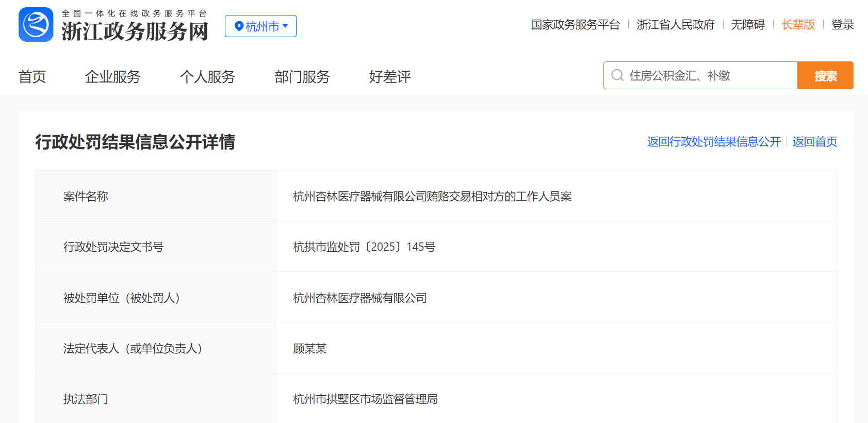This screenshot has width=868, height=423.
Task: Go to 首页 navigation tab
Action: pos(32,77)
